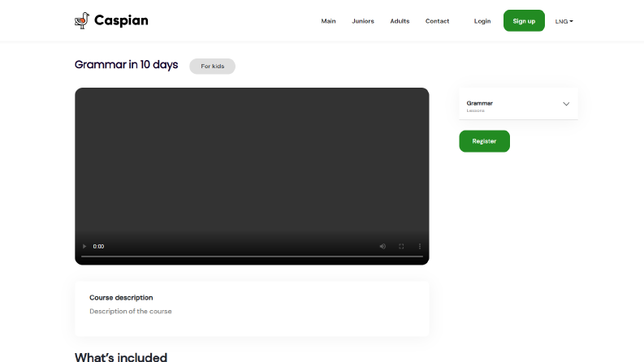This screenshot has width=644, height=362.
Task: Click the video progress bar
Action: 252,256
